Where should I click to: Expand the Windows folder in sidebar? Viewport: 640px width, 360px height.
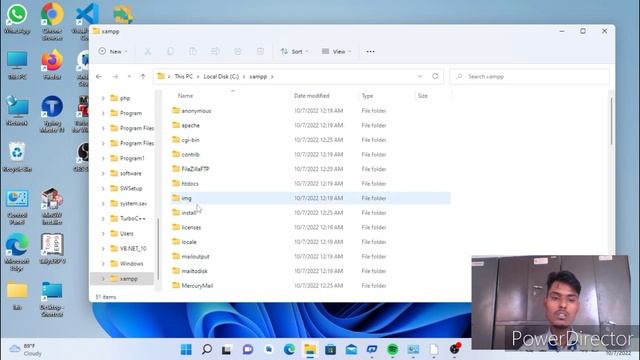tap(103, 264)
